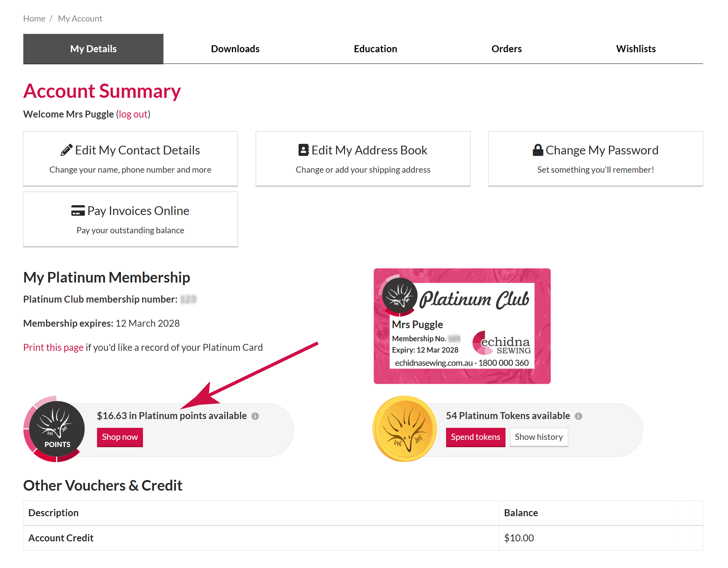
Task: Click the info icon next to Platinum points available
Action: tap(255, 416)
